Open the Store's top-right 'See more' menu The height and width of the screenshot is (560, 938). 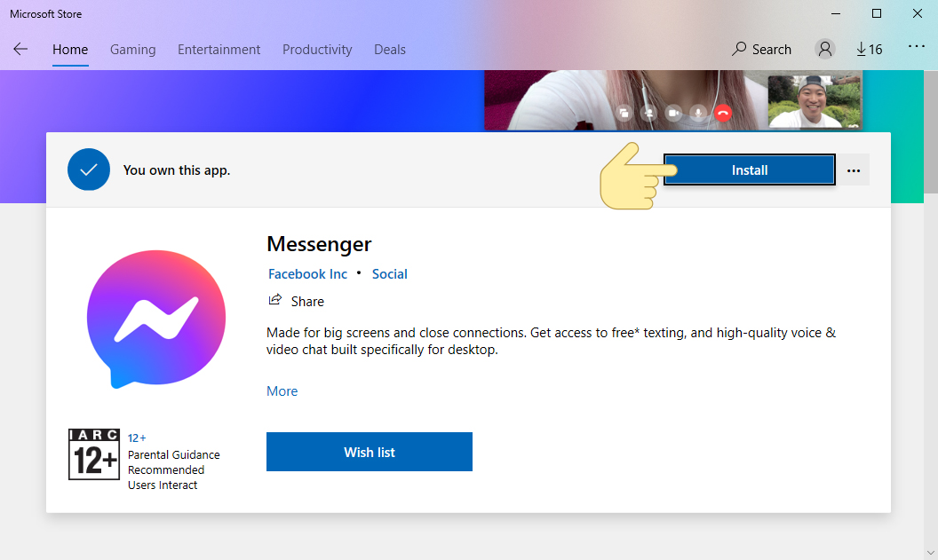(x=917, y=47)
